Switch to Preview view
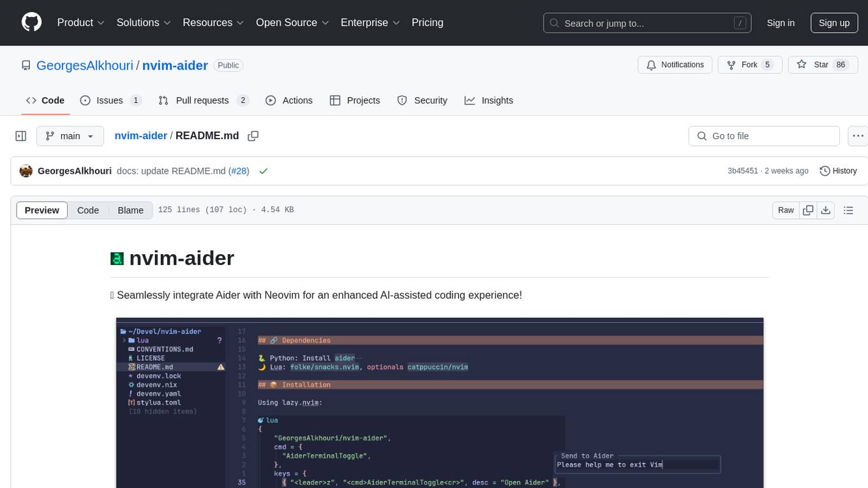The height and width of the screenshot is (488, 868). pyautogui.click(x=42, y=210)
